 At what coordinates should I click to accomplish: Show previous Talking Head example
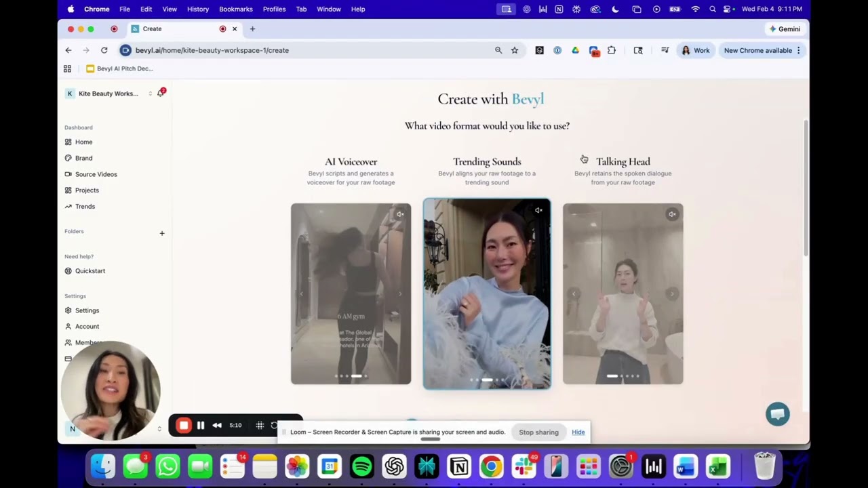(574, 293)
